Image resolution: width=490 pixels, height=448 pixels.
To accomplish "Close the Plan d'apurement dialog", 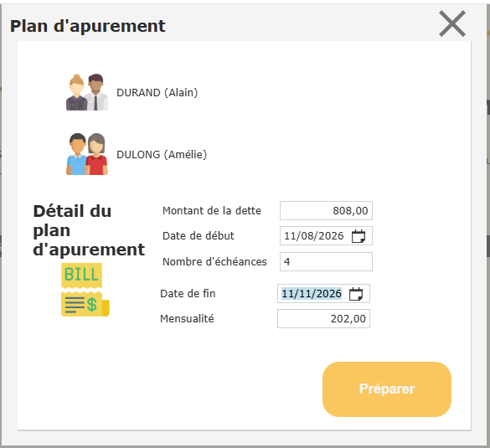I will pos(452,23).
